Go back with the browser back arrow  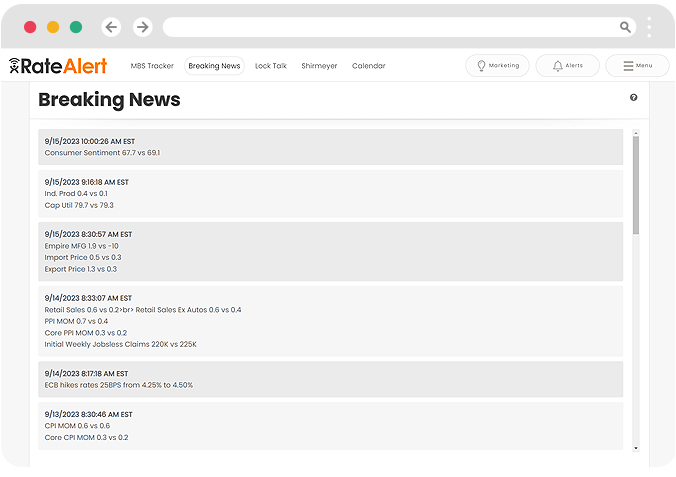tap(111, 27)
